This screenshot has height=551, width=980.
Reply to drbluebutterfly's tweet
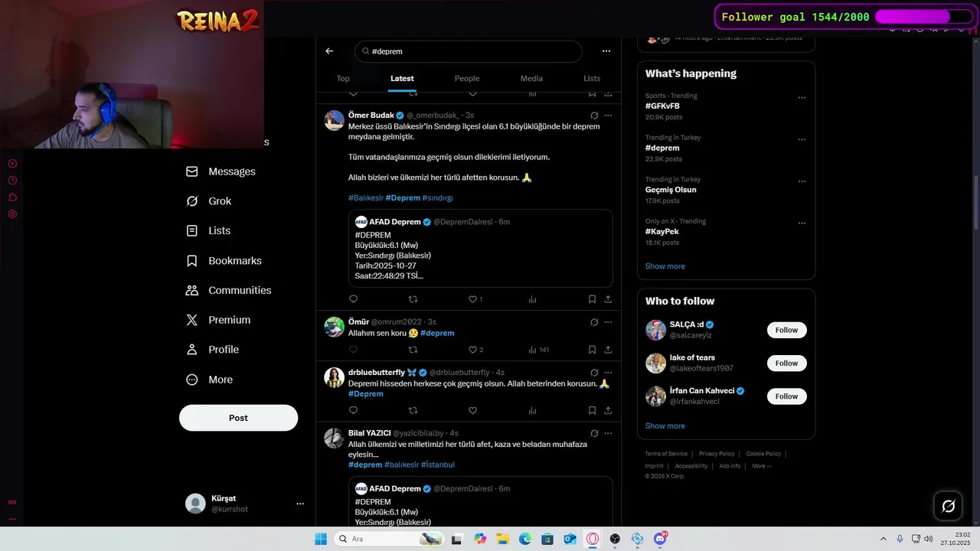[x=353, y=411]
